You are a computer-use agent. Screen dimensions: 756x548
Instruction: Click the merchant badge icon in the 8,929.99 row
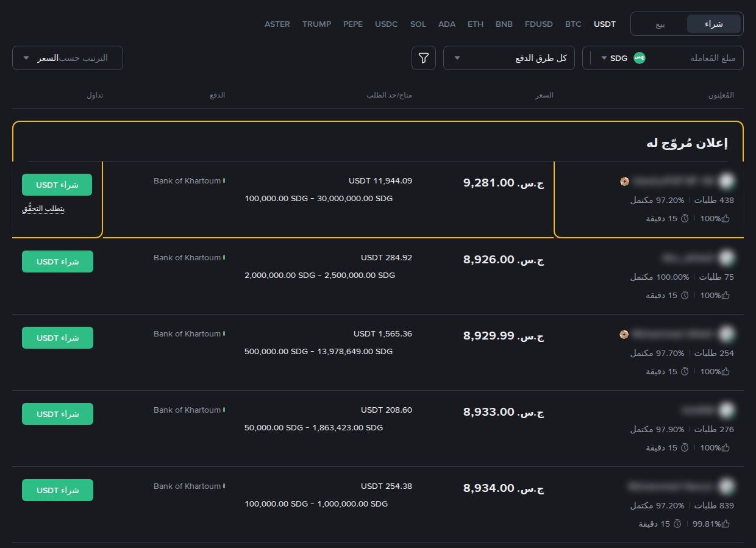pyautogui.click(x=624, y=334)
